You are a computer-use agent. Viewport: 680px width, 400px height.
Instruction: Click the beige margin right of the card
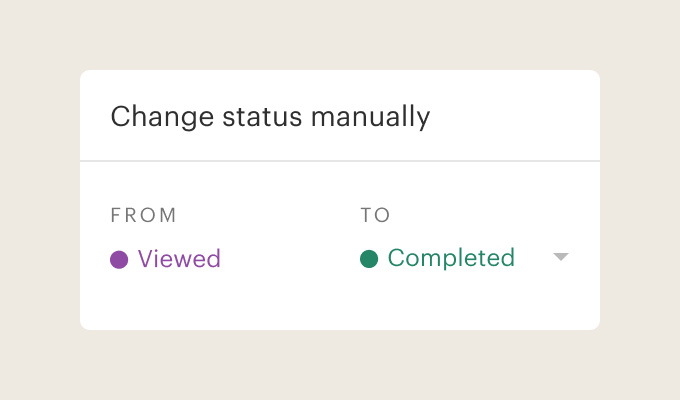640,200
